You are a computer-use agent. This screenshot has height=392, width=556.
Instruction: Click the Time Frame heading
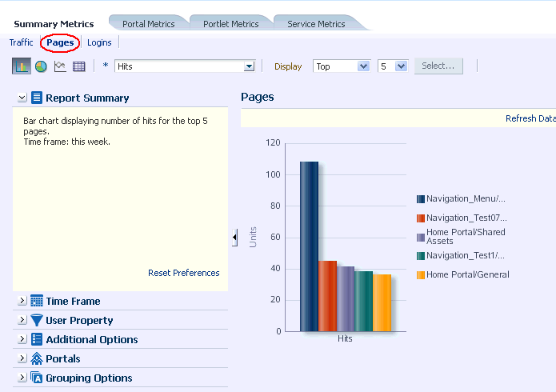pos(73,301)
